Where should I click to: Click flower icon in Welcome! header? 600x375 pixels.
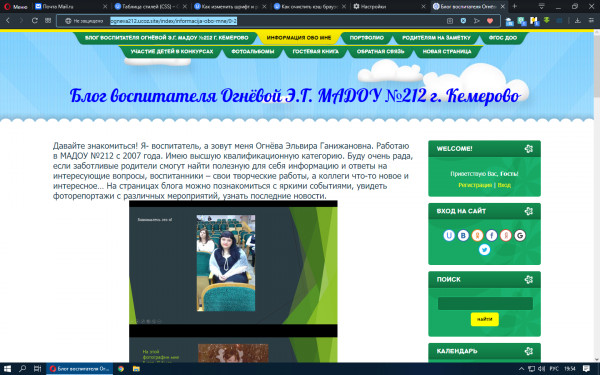(x=529, y=148)
